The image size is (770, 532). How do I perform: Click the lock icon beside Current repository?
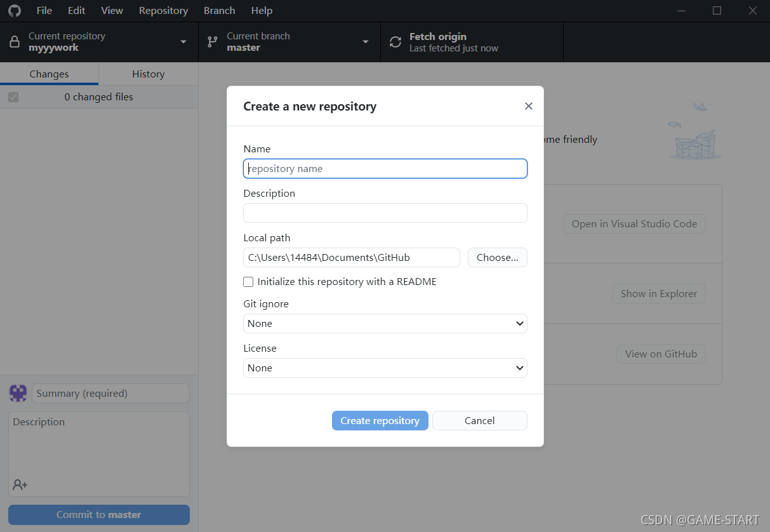(x=14, y=42)
